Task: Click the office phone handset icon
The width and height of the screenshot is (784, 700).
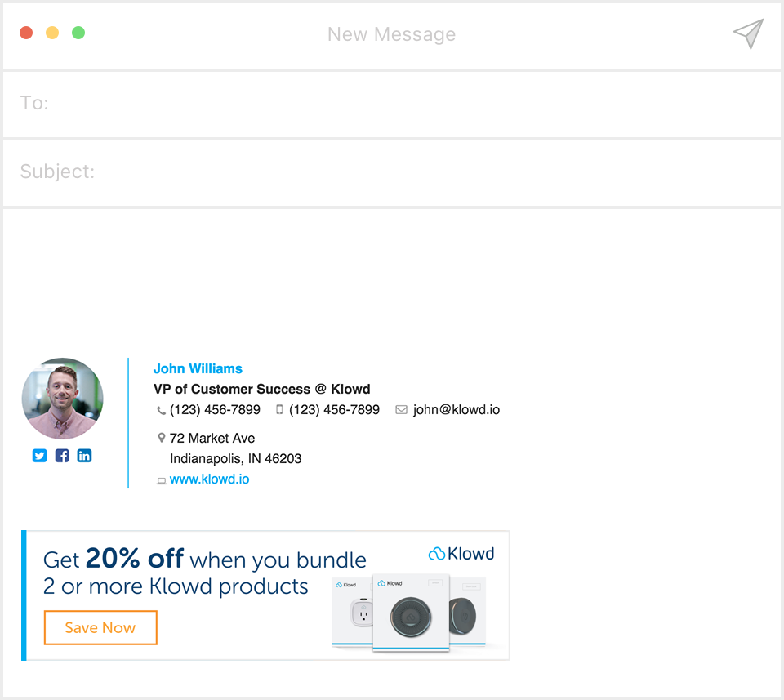Action: pyautogui.click(x=161, y=411)
